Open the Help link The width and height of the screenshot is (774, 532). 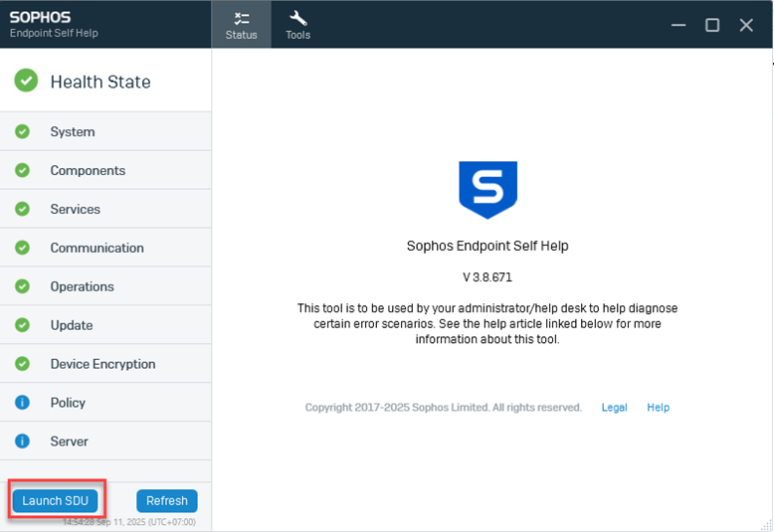pyautogui.click(x=658, y=407)
